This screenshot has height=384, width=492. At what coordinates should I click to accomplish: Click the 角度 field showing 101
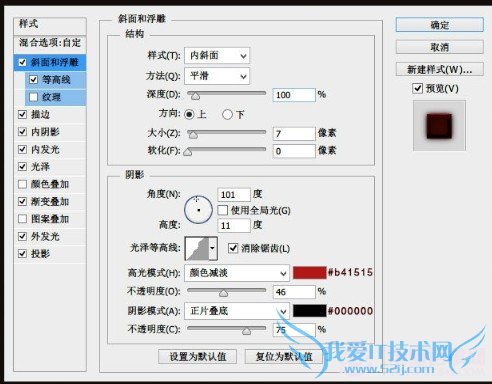234,195
